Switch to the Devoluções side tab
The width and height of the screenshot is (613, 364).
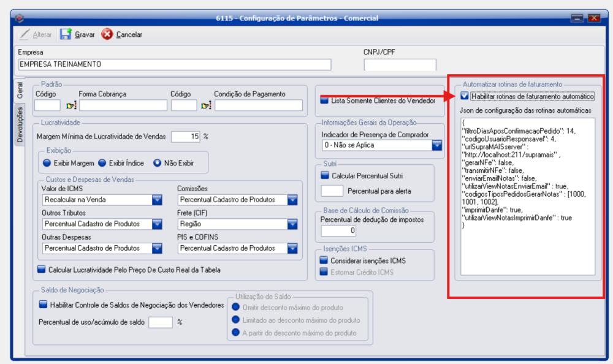point(20,124)
